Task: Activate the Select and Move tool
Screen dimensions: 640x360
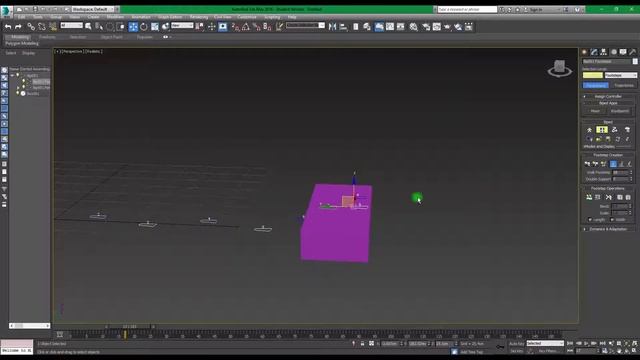Action: (133, 27)
